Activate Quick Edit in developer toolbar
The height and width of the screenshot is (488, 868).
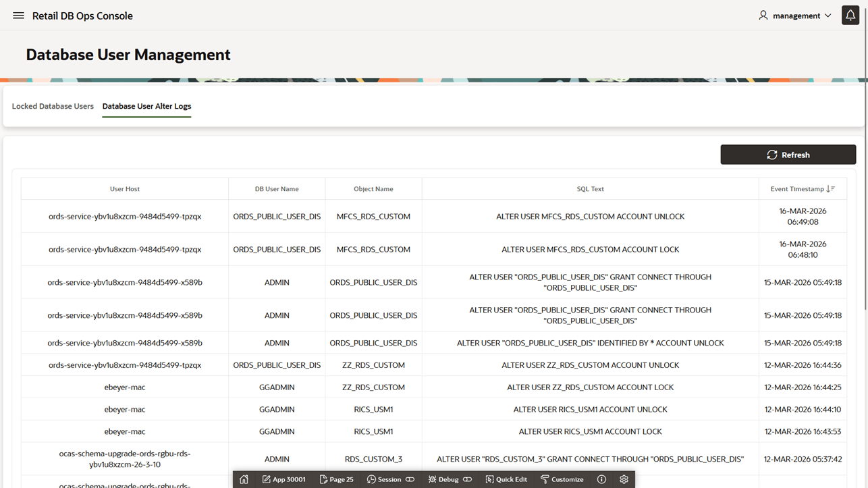pyautogui.click(x=506, y=479)
